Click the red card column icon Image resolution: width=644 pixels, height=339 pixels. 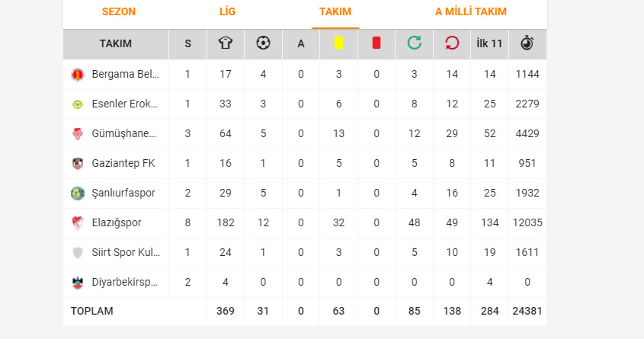(x=376, y=43)
